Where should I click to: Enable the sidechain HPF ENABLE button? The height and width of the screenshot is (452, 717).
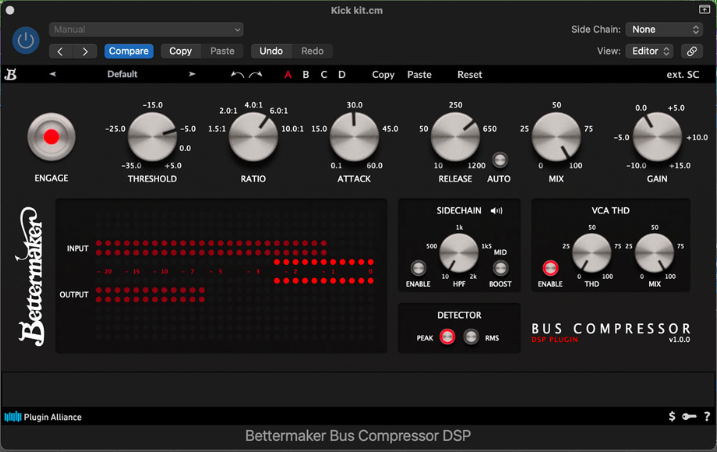pyautogui.click(x=418, y=268)
